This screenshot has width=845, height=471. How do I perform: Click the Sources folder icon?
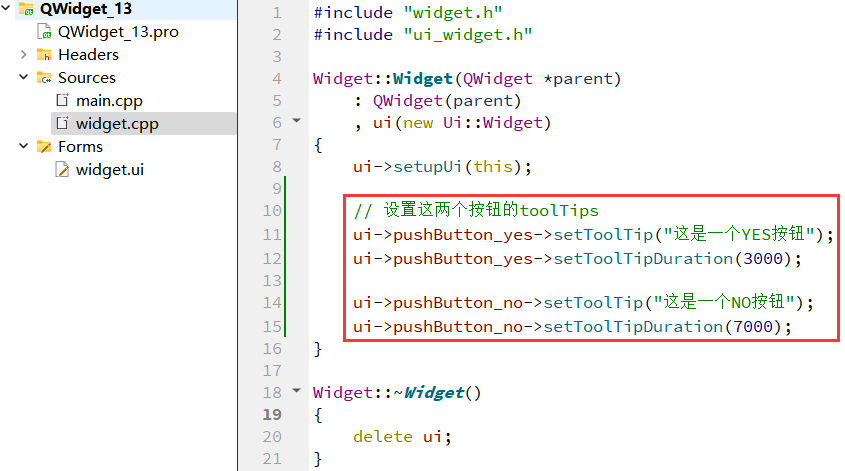44,78
